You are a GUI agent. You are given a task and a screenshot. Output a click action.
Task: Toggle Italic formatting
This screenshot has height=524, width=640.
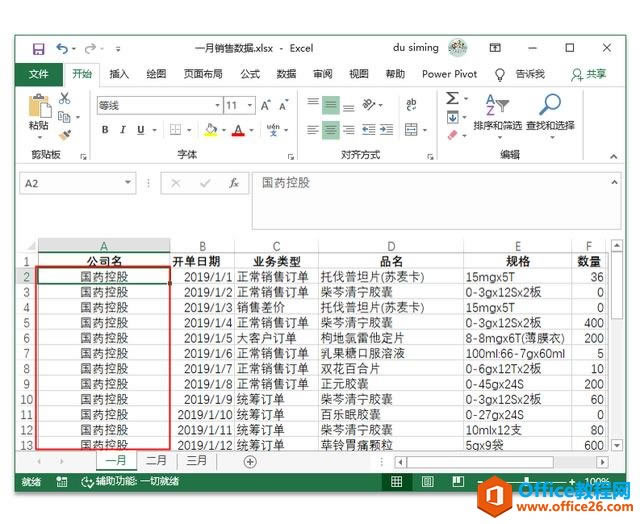point(123,130)
